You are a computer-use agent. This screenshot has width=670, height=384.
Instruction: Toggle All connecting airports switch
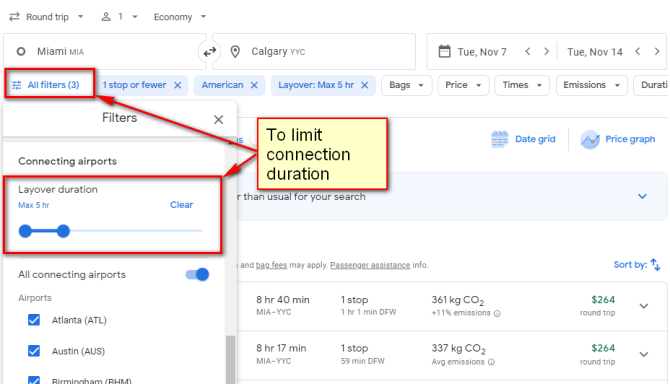point(197,275)
